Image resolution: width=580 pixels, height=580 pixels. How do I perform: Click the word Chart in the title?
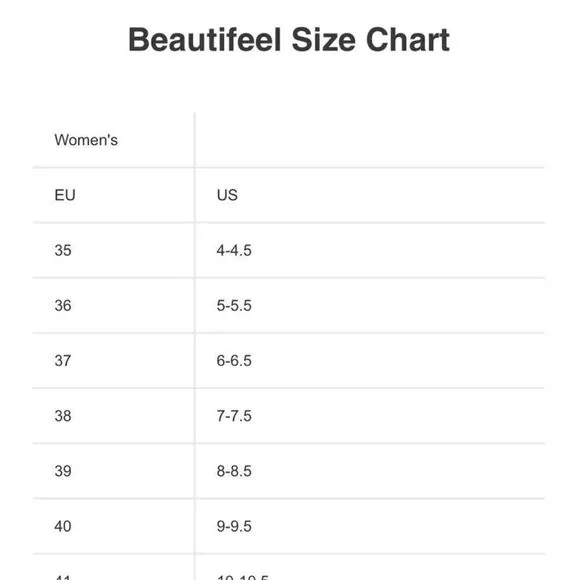[408, 40]
